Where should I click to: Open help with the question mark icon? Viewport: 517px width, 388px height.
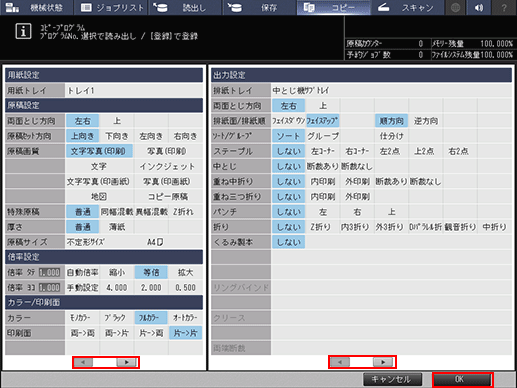point(504,7)
